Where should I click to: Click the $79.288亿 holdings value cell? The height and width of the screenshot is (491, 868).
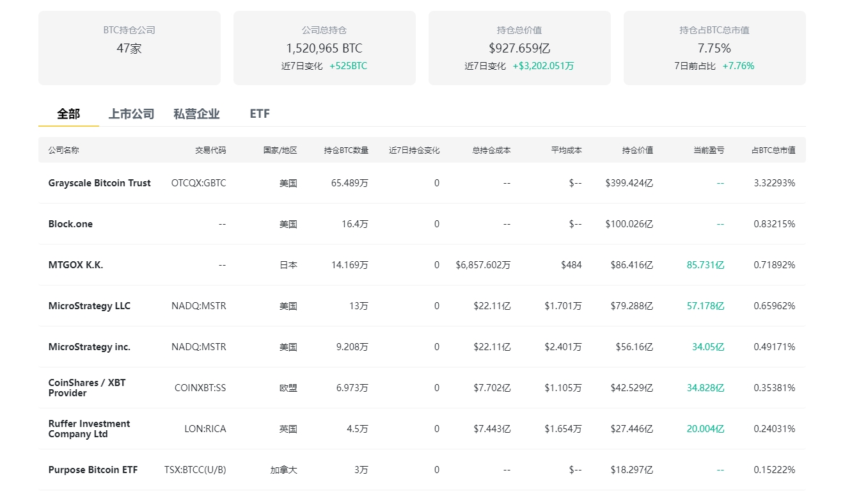[x=632, y=306]
